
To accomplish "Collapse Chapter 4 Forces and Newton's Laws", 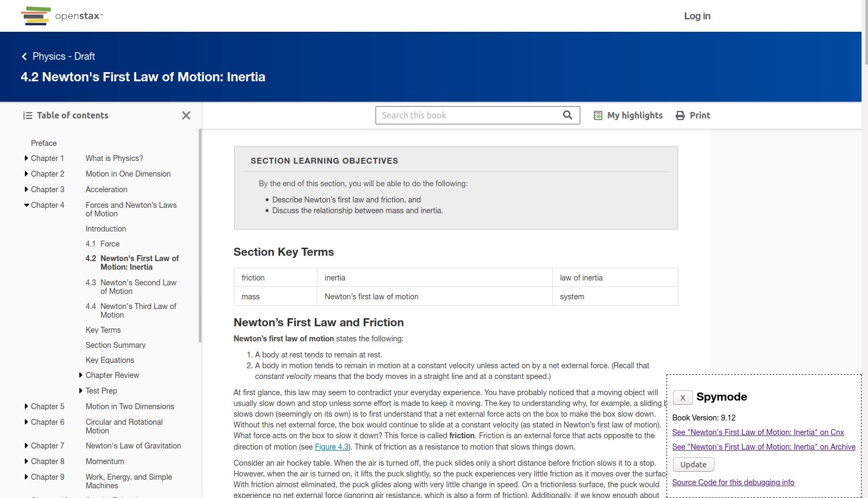I will click(x=26, y=205).
